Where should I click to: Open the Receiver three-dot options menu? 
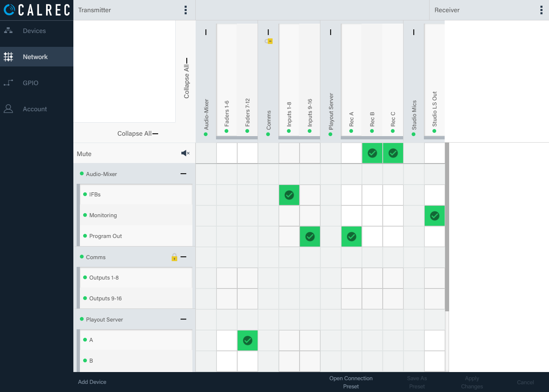[x=541, y=10]
